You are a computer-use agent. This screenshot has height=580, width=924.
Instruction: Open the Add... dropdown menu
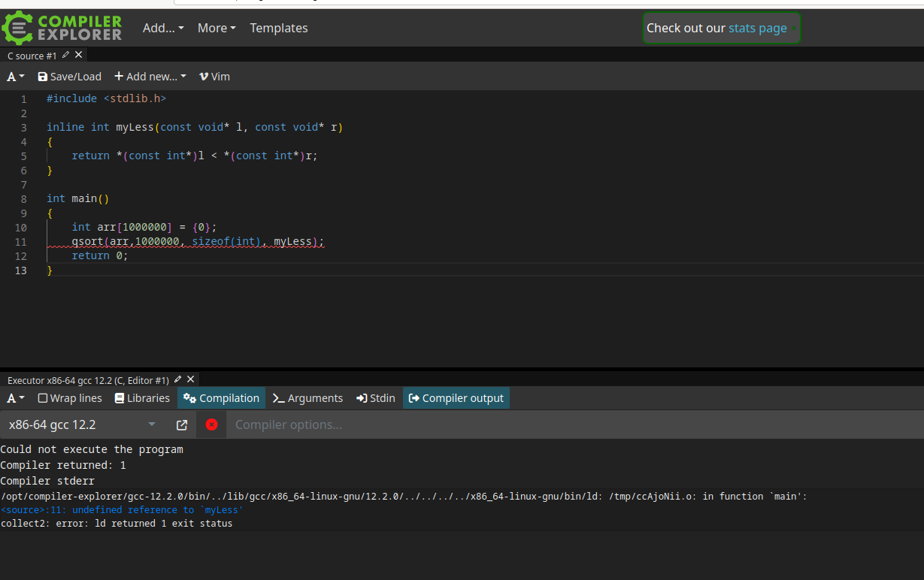(x=163, y=28)
